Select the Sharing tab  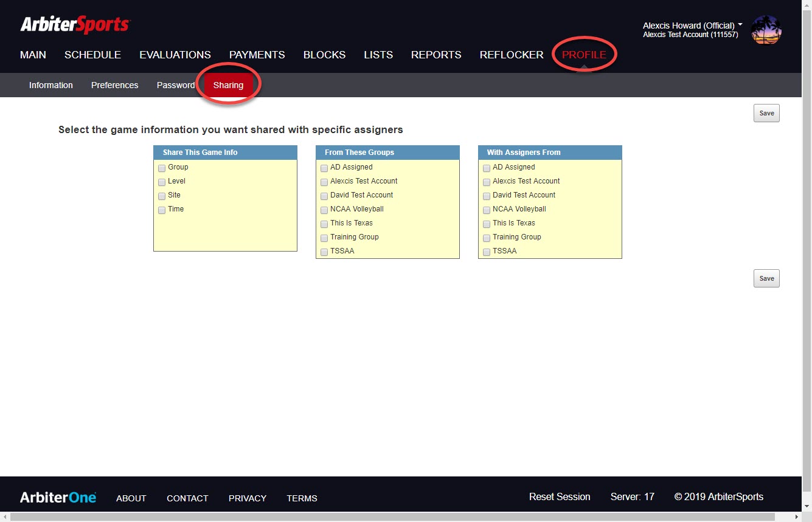(x=228, y=85)
